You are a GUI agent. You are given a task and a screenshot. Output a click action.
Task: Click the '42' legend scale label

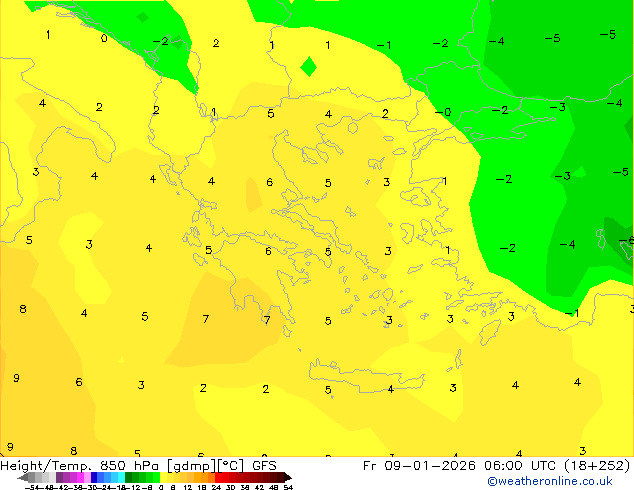click(x=259, y=487)
